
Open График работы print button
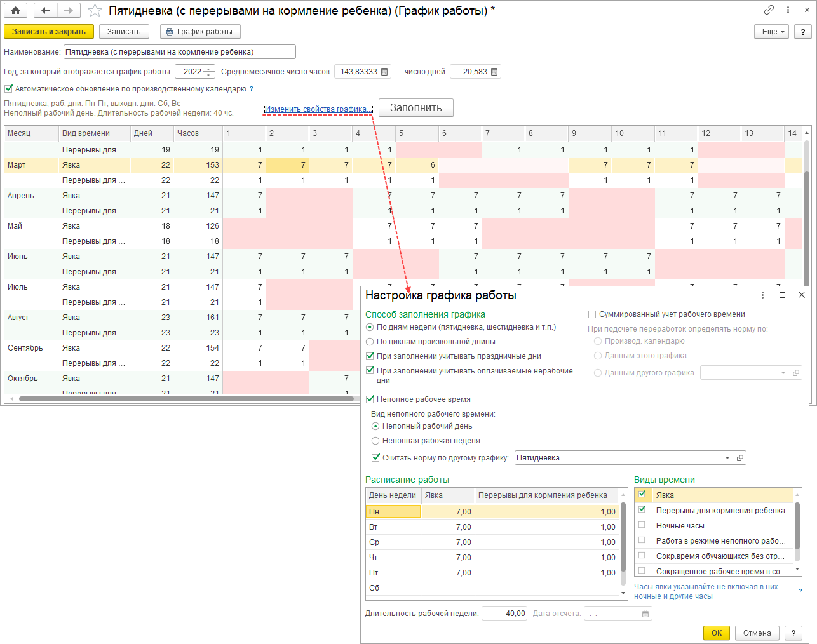(x=200, y=32)
